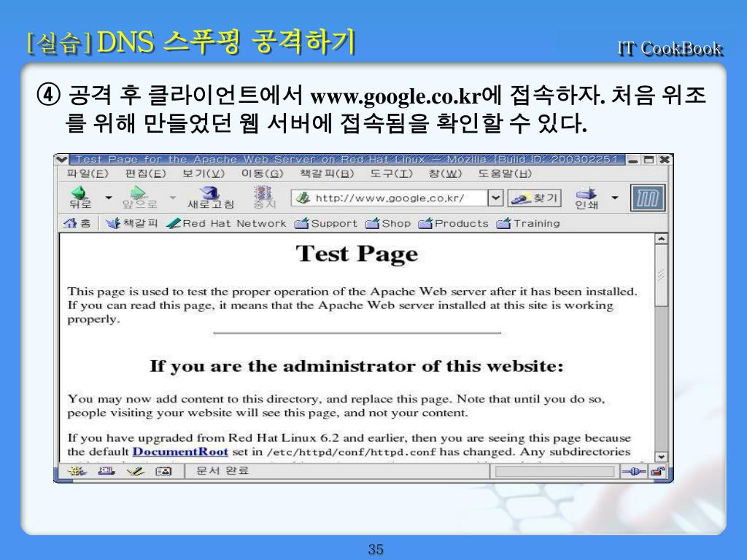Viewport: 747px width, 560px height.
Task: Open the 파일(F) menu
Action: [x=88, y=174]
